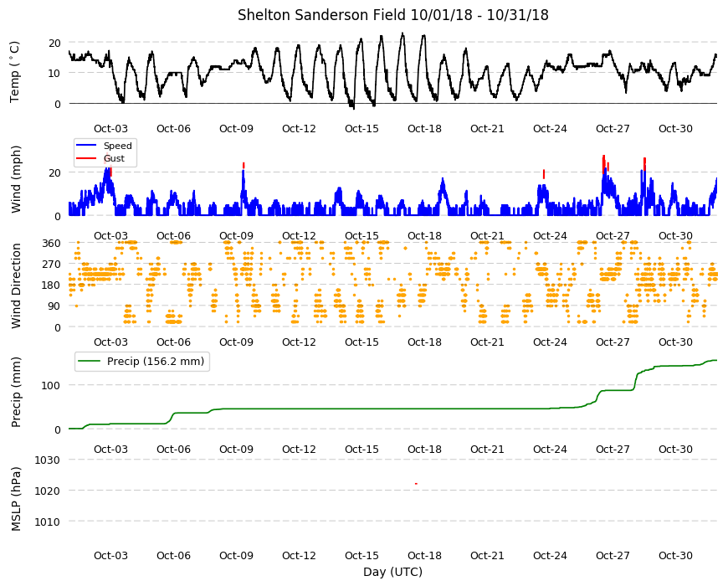The width and height of the screenshot is (728, 586).
Task: Click the Gust legend label
Action: click(x=114, y=158)
